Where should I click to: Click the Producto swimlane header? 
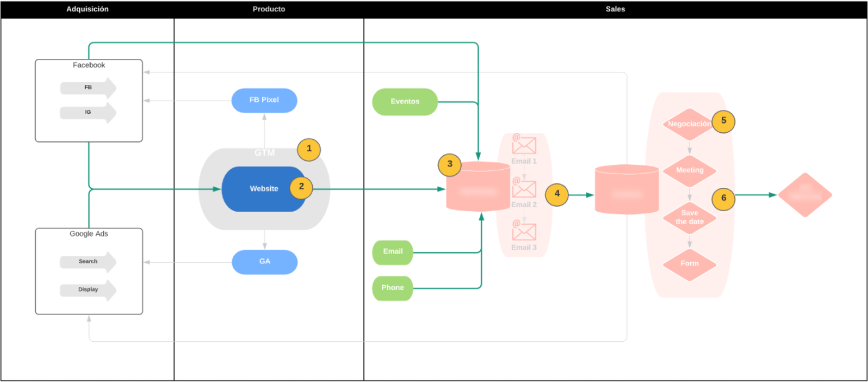(269, 10)
